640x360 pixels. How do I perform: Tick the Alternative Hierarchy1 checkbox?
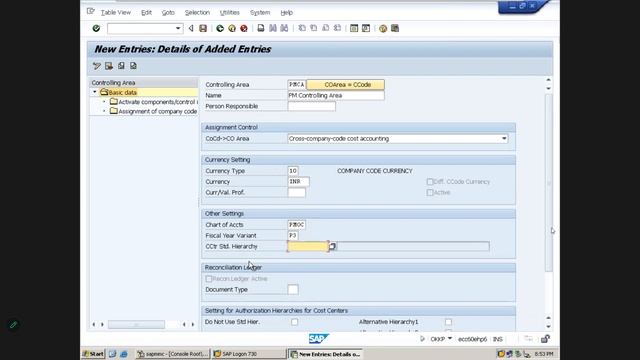coord(448,322)
